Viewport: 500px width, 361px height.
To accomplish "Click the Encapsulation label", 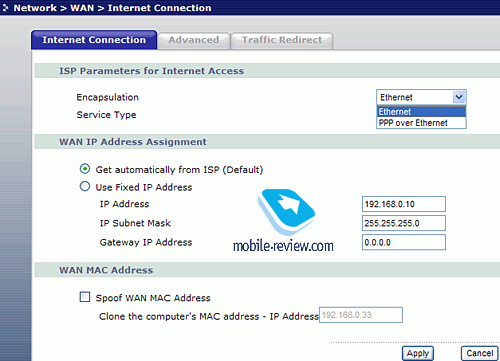I will point(107,97).
